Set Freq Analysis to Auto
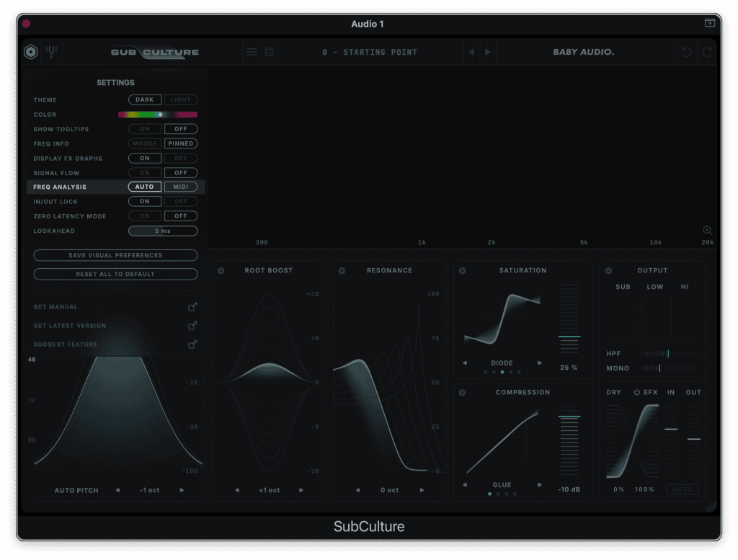 pos(144,187)
